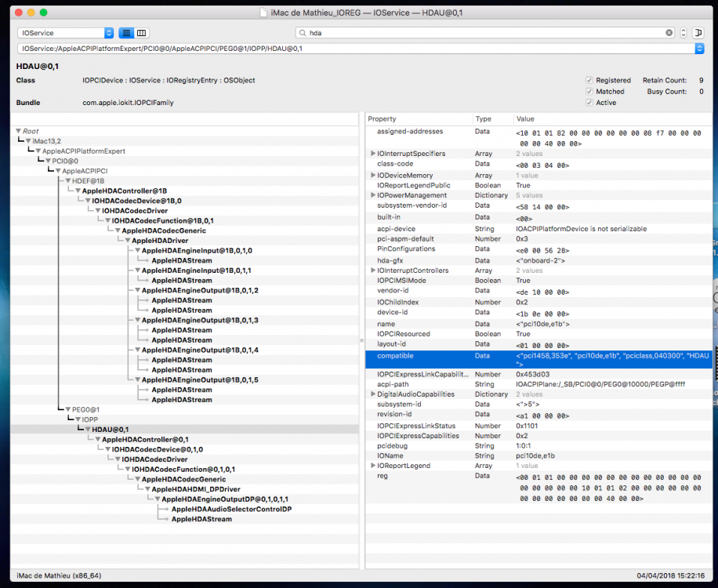Select the compatible property row

[539, 360]
